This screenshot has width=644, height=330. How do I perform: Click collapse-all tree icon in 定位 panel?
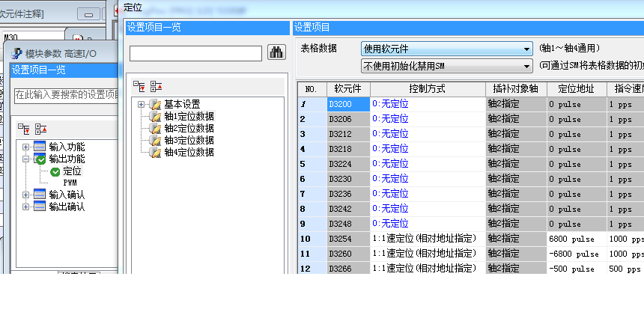click(156, 86)
